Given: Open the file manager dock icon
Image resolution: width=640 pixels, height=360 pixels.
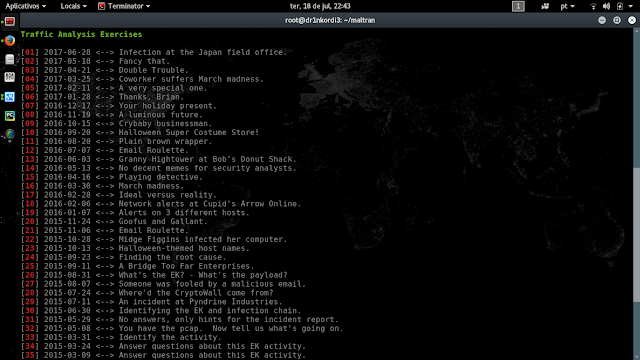Looking at the screenshot, I should pos(10,59).
